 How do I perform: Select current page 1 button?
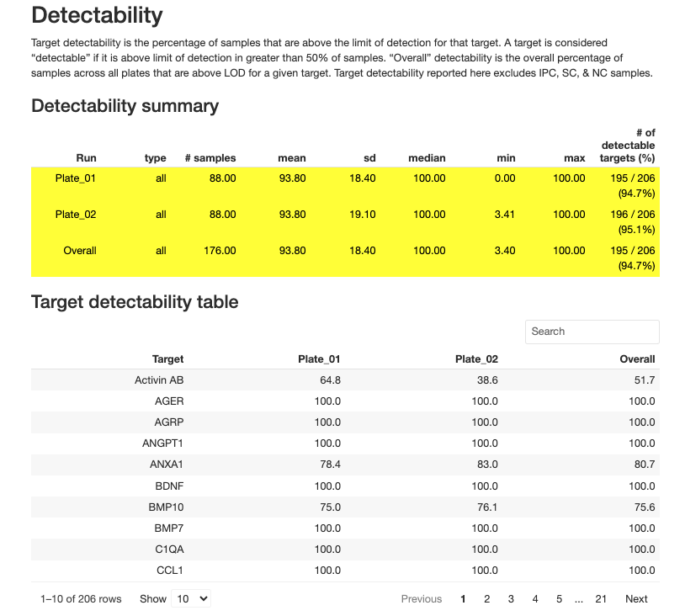click(x=463, y=599)
